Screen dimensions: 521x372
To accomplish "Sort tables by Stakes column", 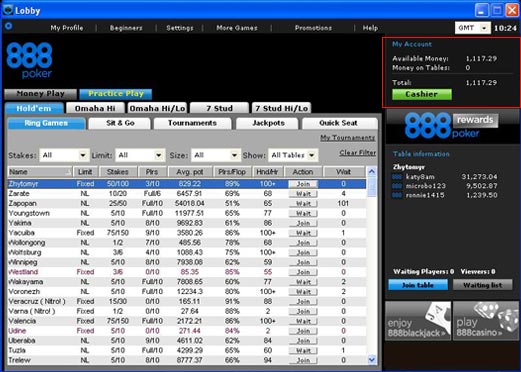I will 118,172.
